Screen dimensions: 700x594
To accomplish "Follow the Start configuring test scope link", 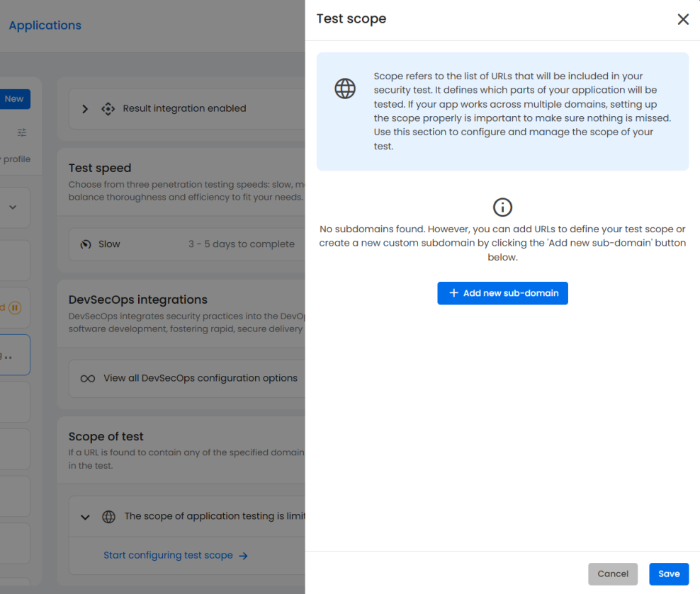I will [169, 555].
